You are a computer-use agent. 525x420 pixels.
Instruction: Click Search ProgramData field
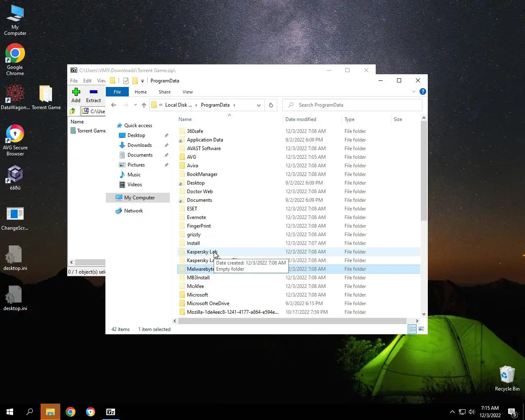pyautogui.click(x=352, y=105)
